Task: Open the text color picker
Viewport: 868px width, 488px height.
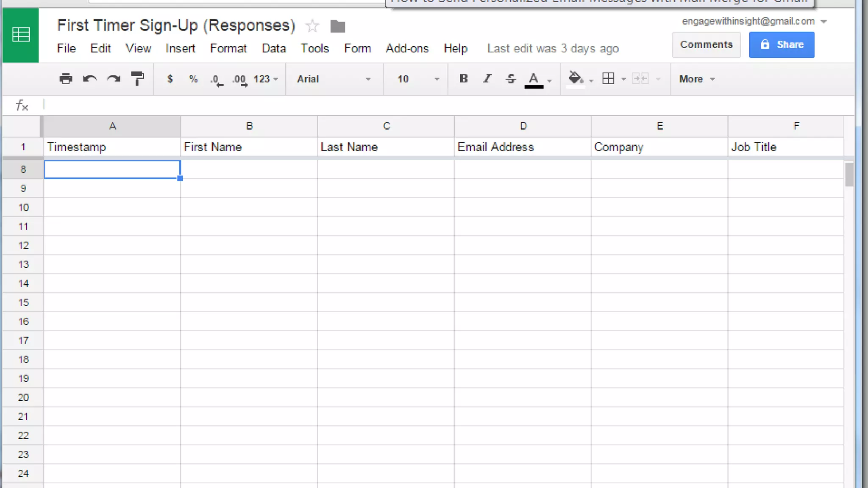Action: (534, 79)
